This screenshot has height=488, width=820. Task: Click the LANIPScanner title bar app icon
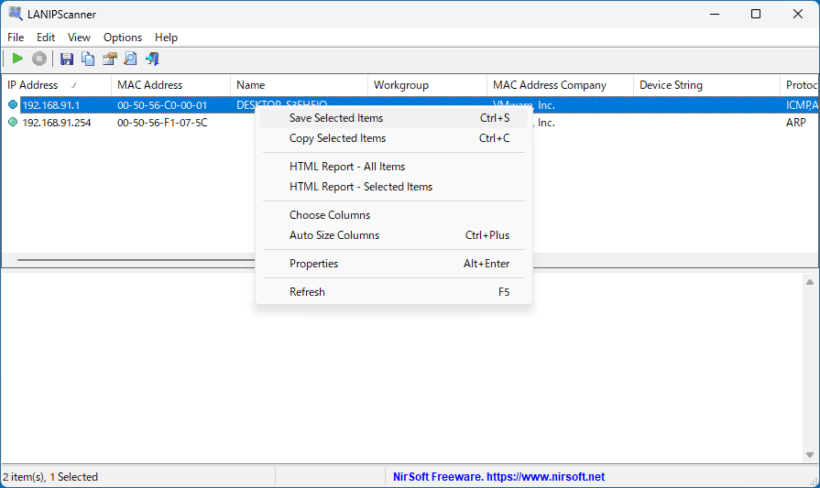15,14
